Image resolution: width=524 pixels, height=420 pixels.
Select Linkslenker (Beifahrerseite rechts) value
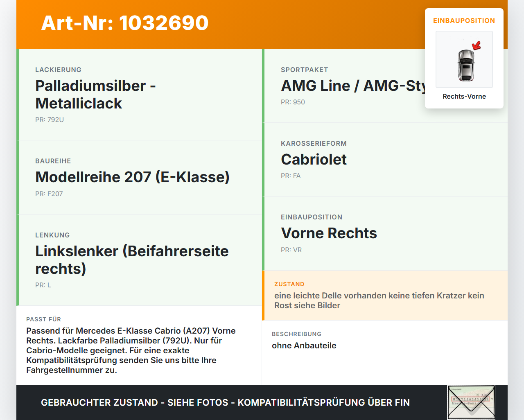click(132, 260)
